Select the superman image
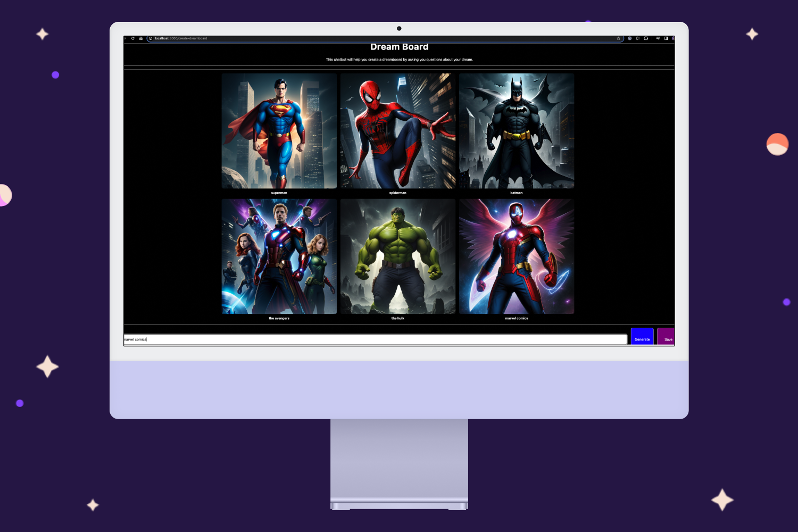This screenshot has width=798, height=532. (x=279, y=131)
